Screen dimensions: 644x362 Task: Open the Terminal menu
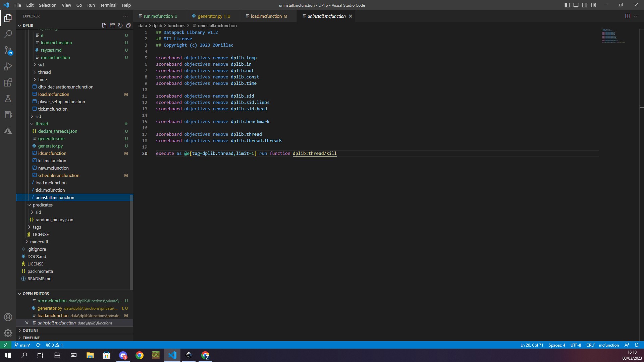point(108,5)
